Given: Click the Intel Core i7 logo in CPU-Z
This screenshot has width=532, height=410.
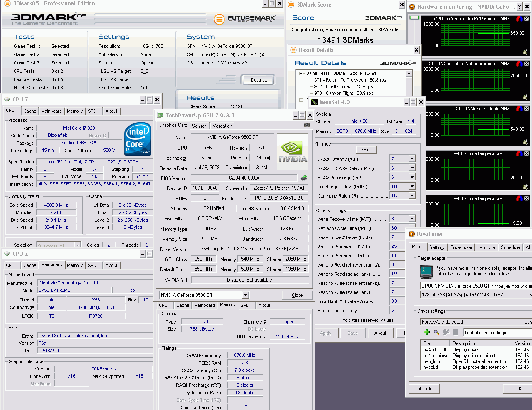Looking at the screenshot, I should click(138, 139).
